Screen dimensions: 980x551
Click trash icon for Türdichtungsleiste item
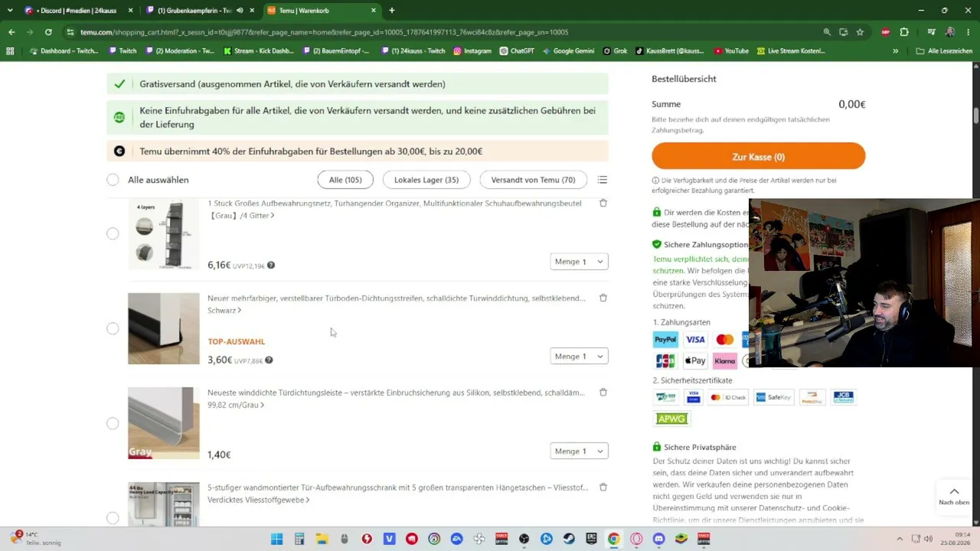tap(603, 393)
